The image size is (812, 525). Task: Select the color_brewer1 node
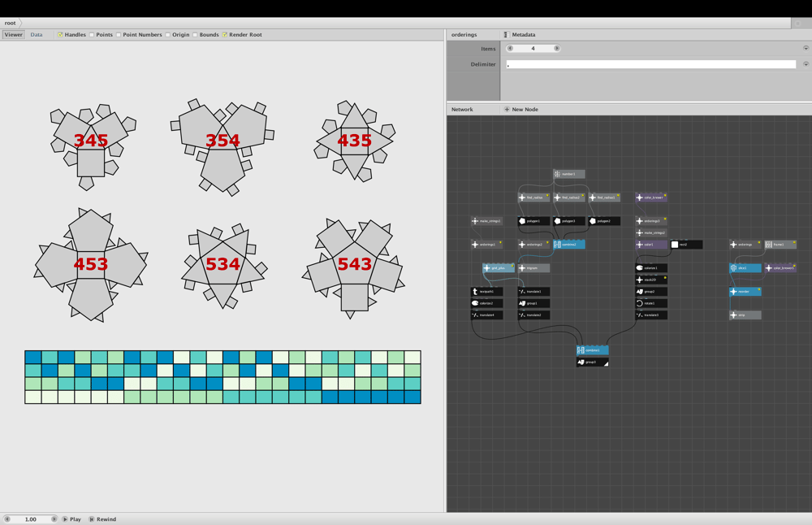coord(780,268)
